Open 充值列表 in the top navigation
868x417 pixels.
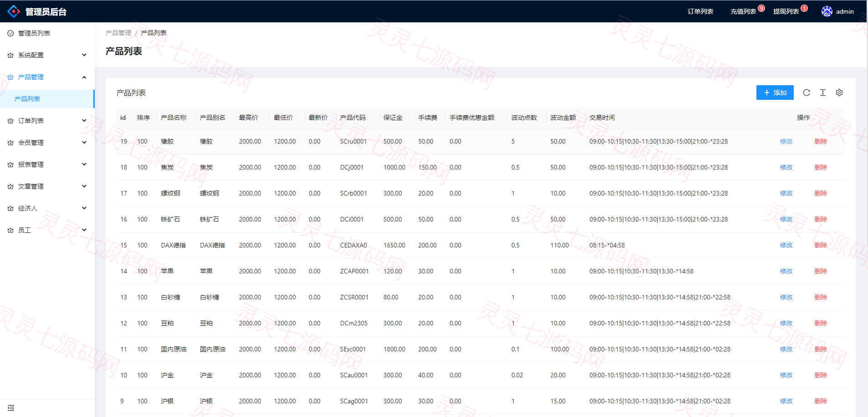tap(743, 11)
